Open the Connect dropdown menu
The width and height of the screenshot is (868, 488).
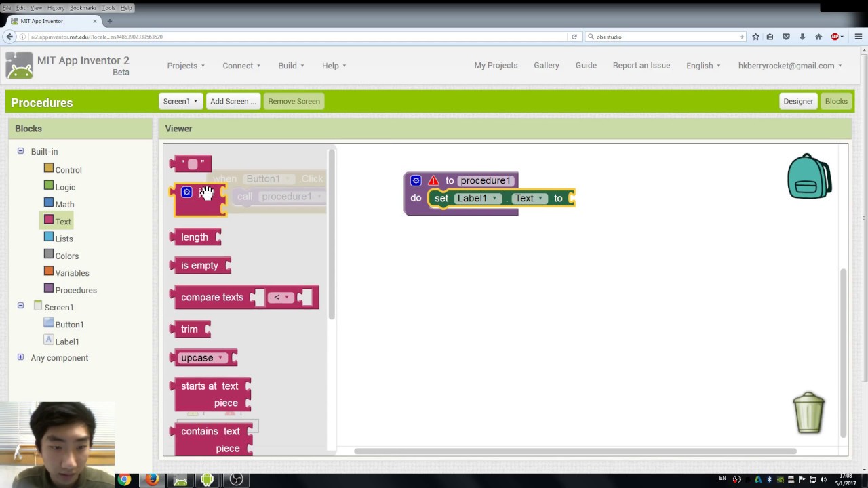pyautogui.click(x=241, y=66)
